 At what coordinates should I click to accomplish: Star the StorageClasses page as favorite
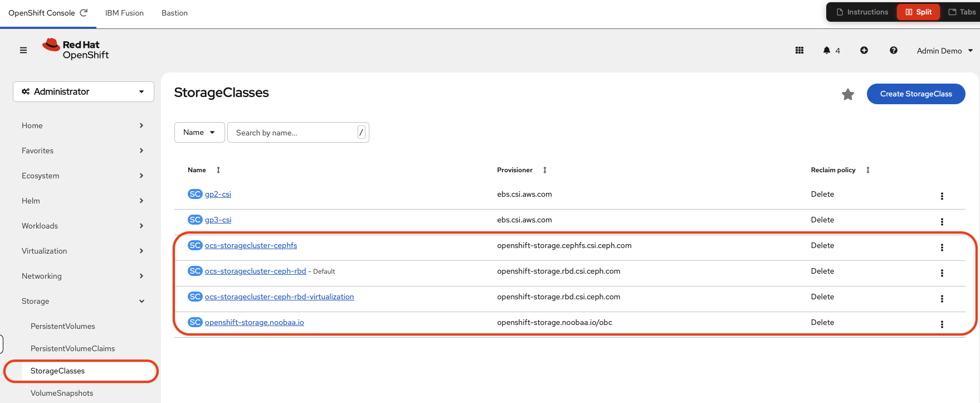847,94
